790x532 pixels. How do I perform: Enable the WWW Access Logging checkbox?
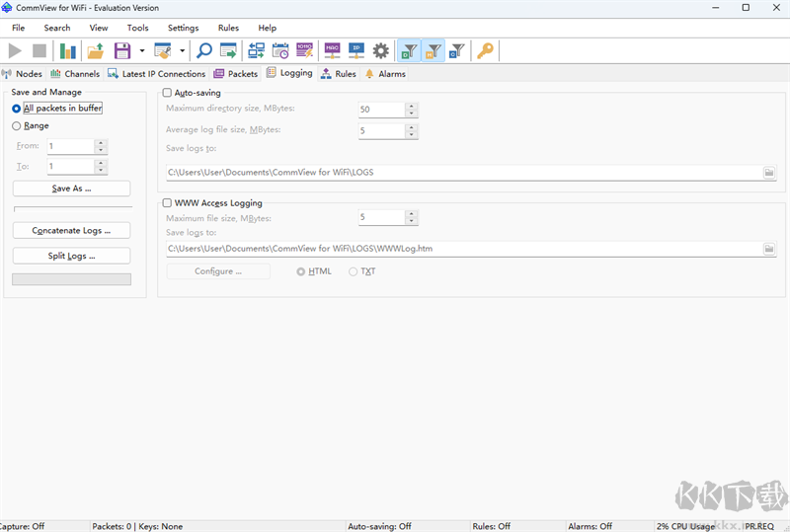[x=167, y=203]
